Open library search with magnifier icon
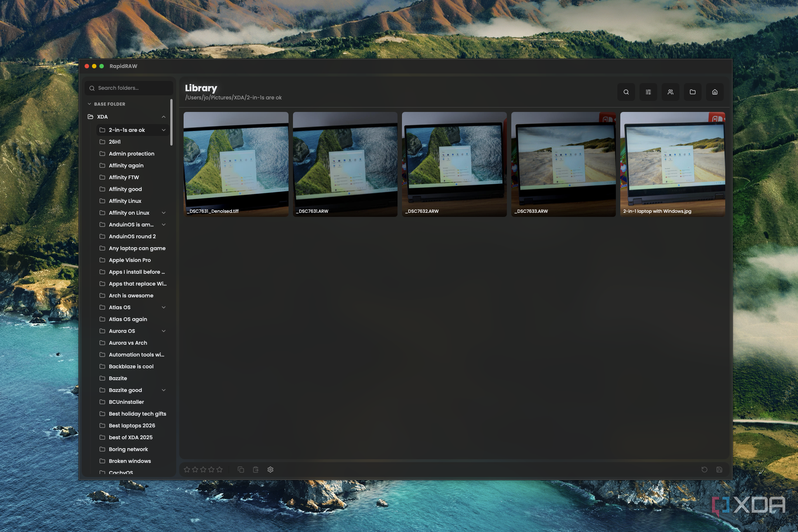This screenshot has height=532, width=798. pos(626,92)
